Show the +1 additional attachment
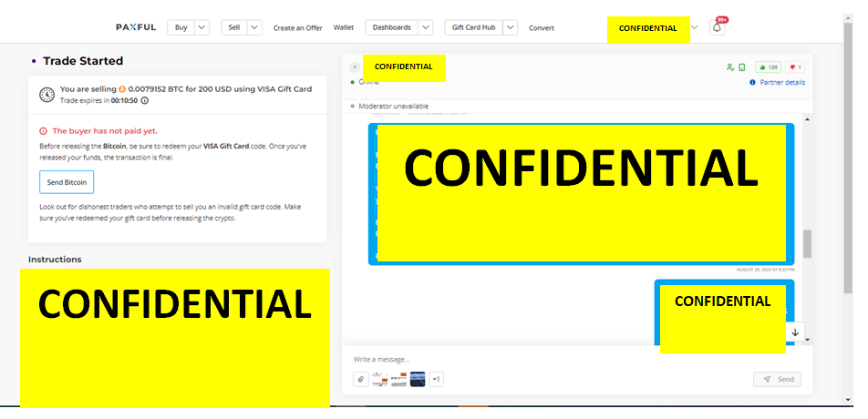 [436, 379]
